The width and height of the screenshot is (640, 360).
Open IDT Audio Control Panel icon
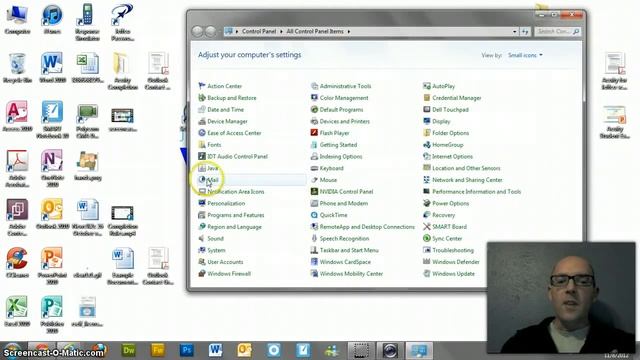(x=202, y=156)
